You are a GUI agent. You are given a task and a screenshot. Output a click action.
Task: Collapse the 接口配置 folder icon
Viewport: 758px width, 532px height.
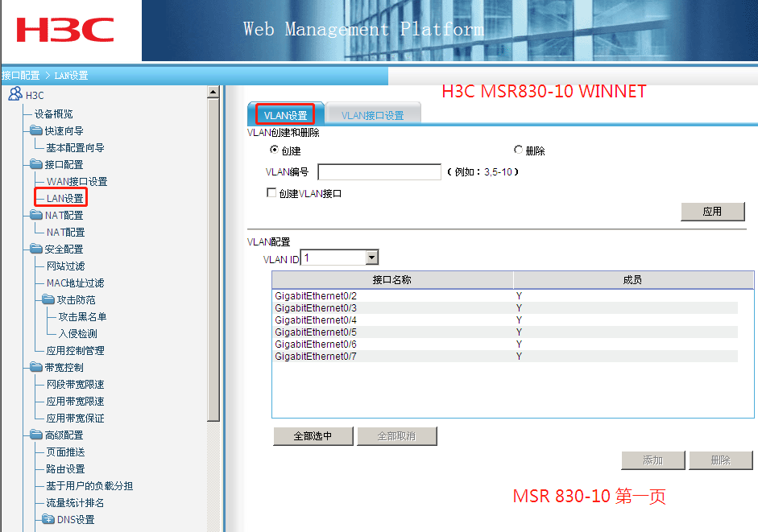tap(35, 164)
